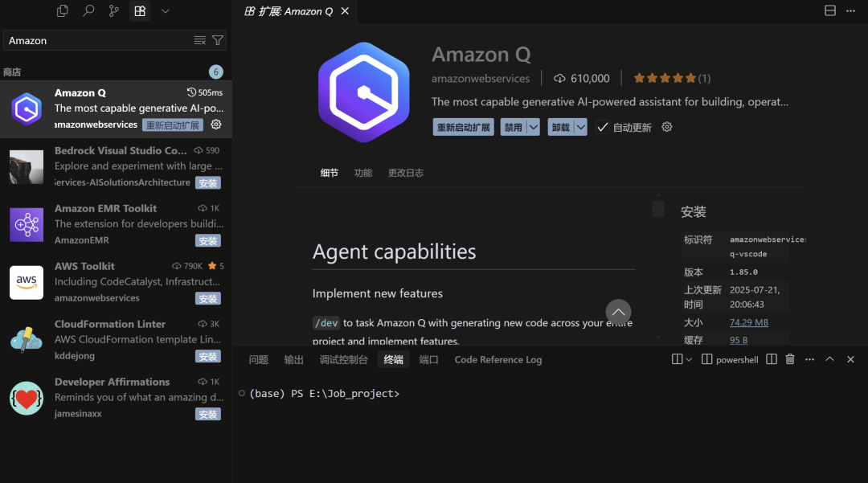The image size is (868, 483).
Task: Switch to the Output (输出) panel tab
Action: (294, 359)
